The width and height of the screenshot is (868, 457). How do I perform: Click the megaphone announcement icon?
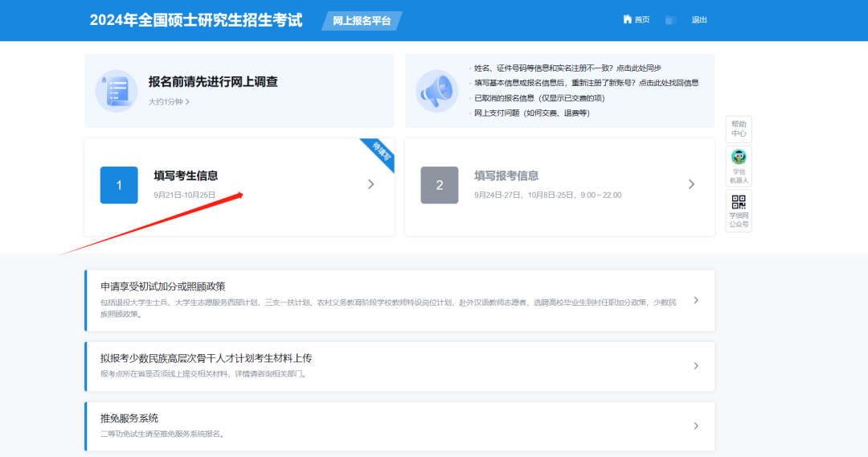point(436,90)
